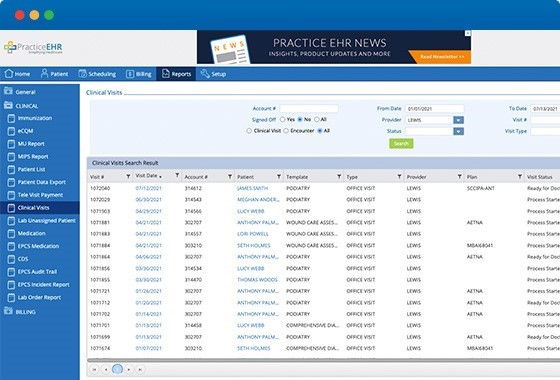Click the Patient List icon
This screenshot has height=380, width=560.
[11, 170]
